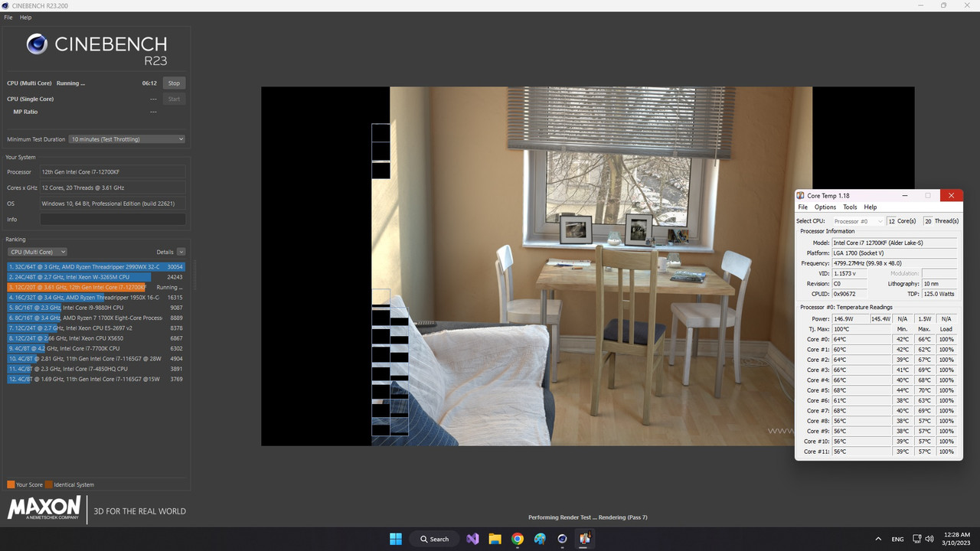Switch to Cinebench via its taskbar icon
980x551 pixels.
coord(562,539)
